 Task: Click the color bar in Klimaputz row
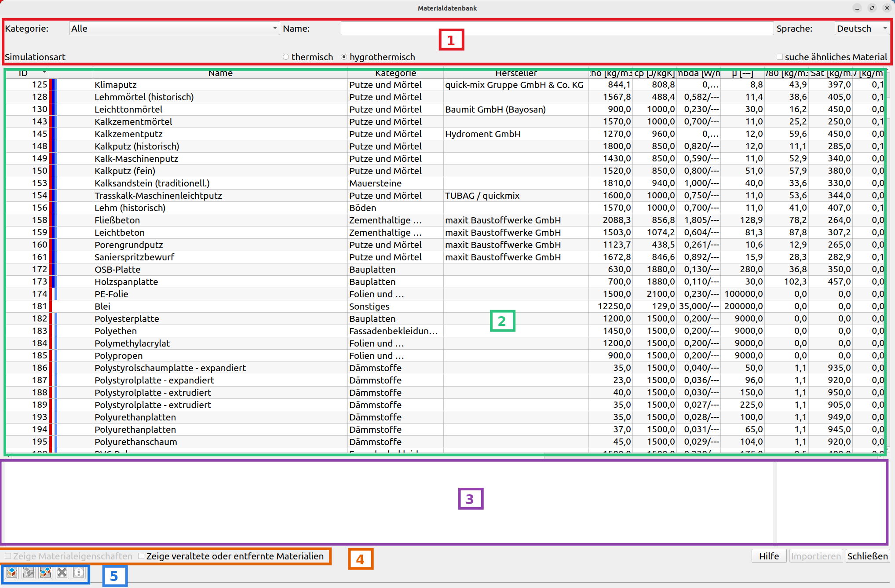[x=53, y=85]
